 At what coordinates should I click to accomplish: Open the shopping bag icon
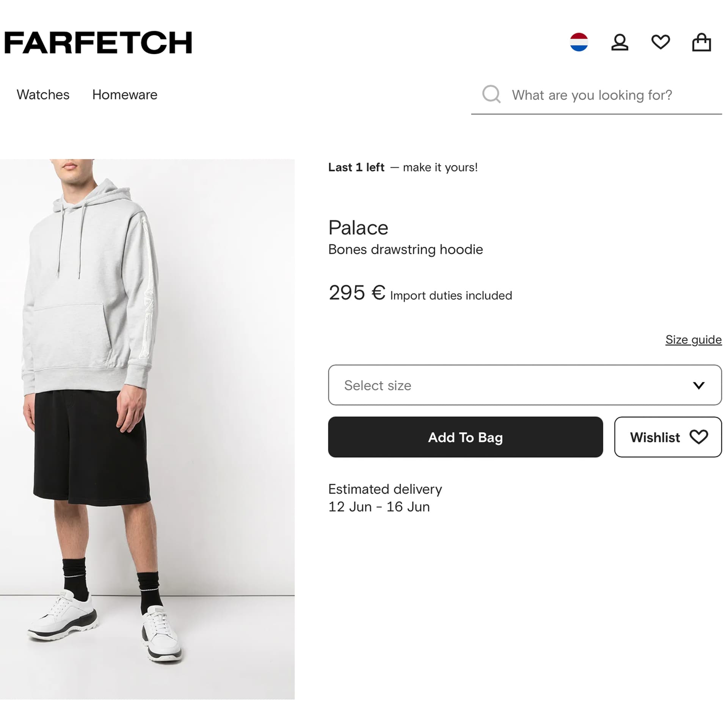click(703, 42)
